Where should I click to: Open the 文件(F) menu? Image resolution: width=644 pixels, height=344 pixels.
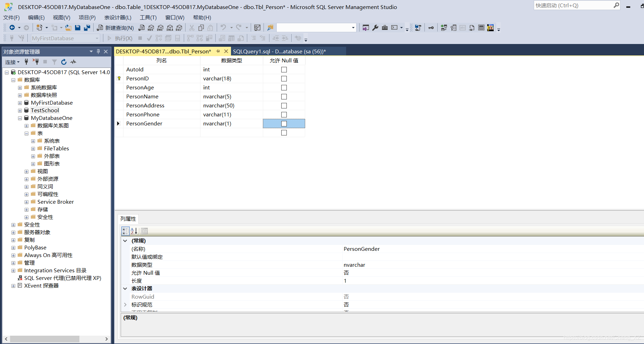coord(11,18)
